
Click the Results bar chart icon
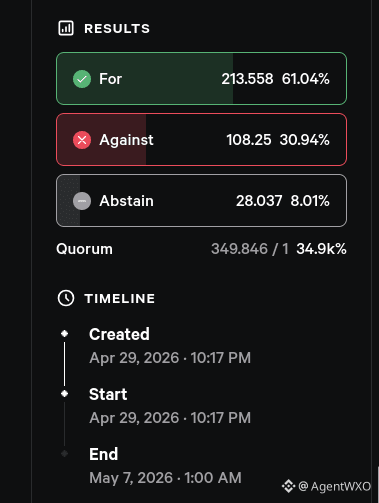[66, 28]
